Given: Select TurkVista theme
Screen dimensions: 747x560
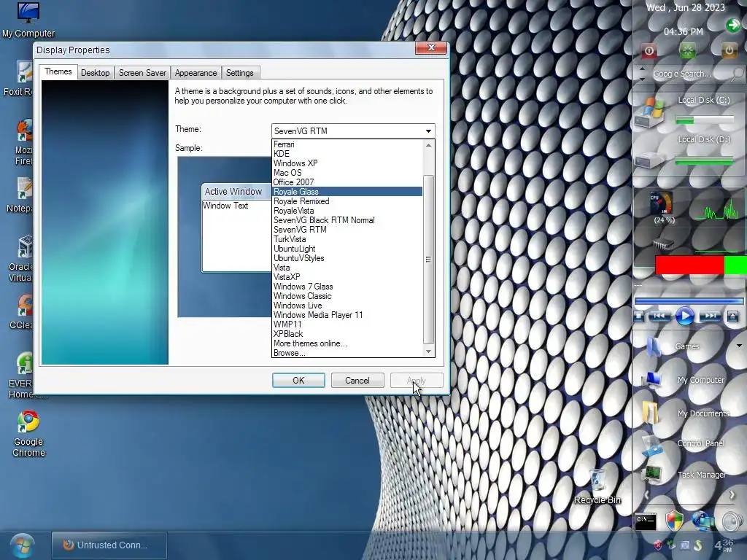Looking at the screenshot, I should point(347,239).
